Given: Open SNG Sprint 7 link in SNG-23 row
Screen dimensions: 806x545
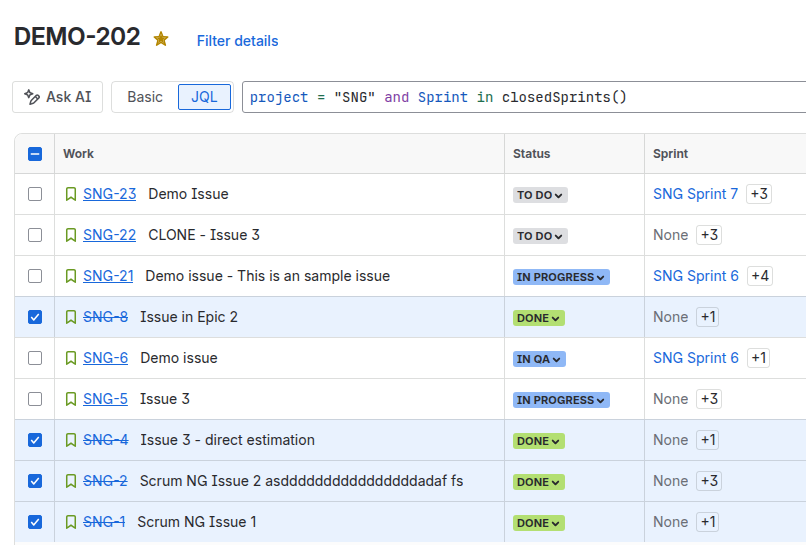Looking at the screenshot, I should pos(695,194).
